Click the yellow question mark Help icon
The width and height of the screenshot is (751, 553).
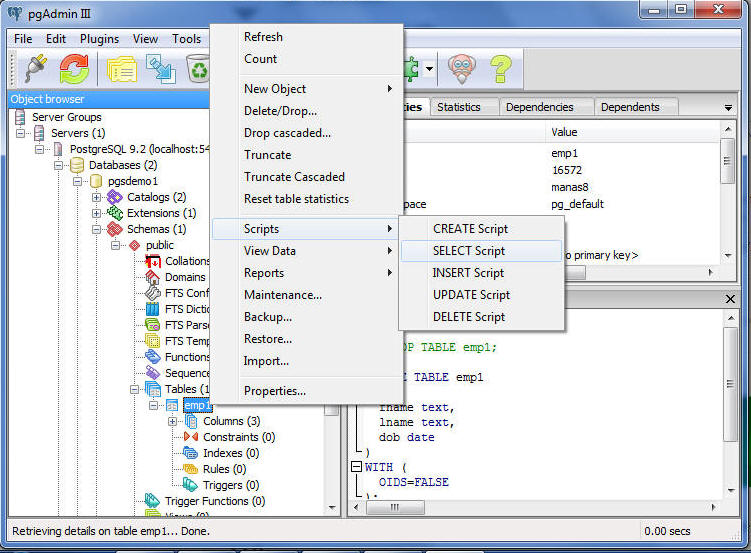[x=501, y=68]
